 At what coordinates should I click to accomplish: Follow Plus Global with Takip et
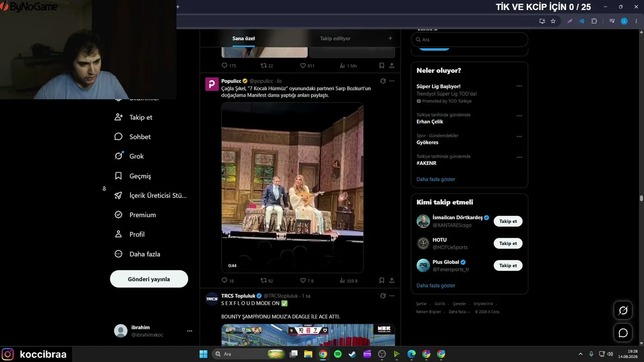click(508, 265)
